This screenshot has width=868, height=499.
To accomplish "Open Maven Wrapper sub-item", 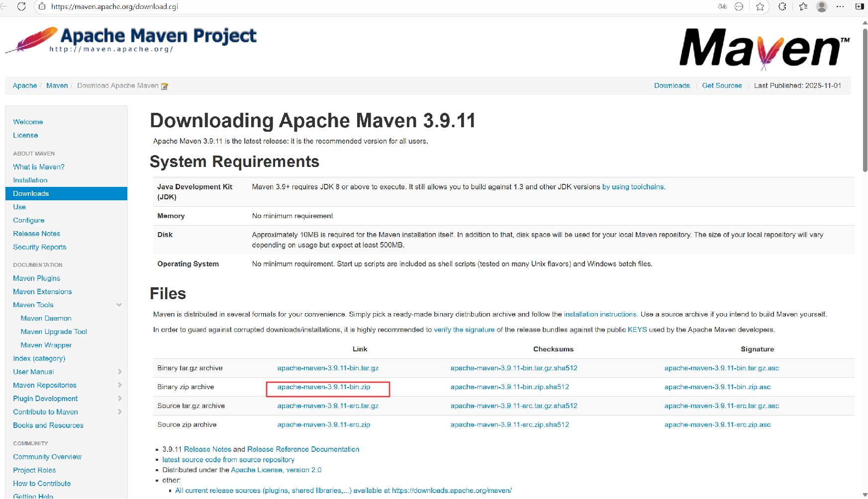I will pos(46,345).
